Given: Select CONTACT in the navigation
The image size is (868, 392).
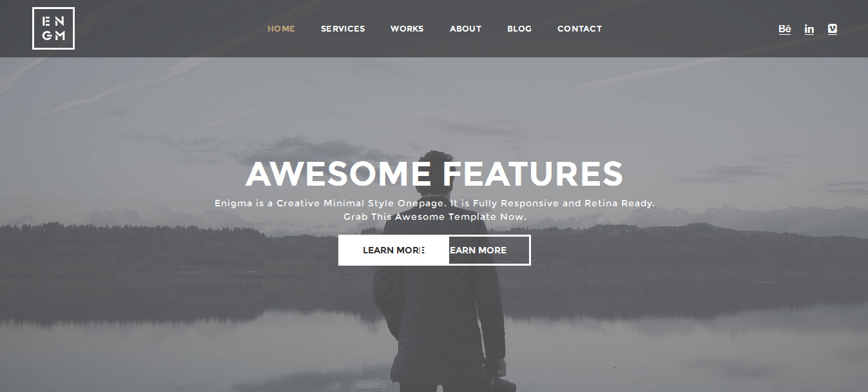Looking at the screenshot, I should (579, 28).
